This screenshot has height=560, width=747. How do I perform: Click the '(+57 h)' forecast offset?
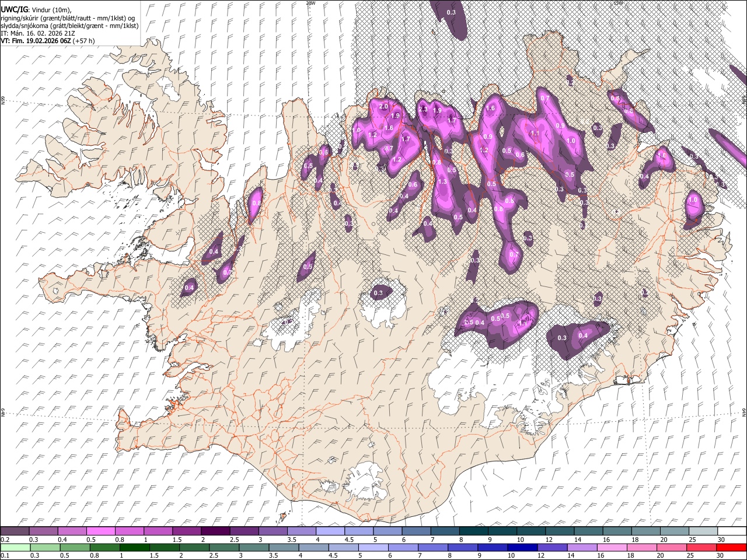pos(84,41)
